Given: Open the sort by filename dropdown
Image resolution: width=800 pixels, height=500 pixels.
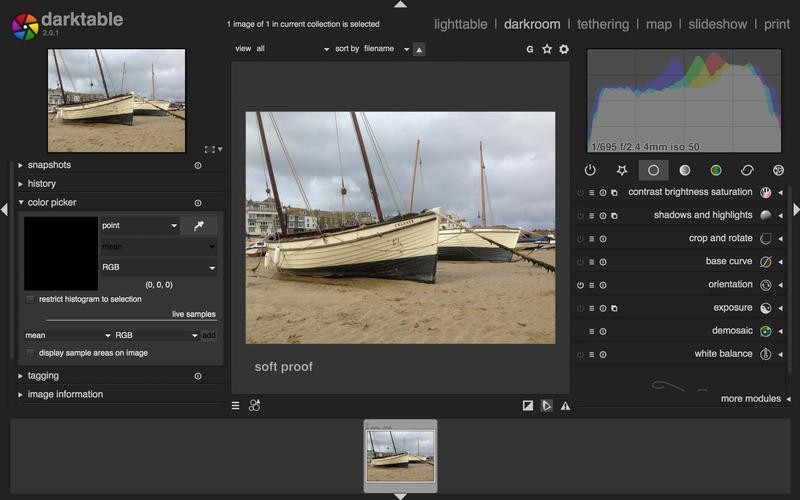Looking at the screenshot, I should tap(386, 48).
